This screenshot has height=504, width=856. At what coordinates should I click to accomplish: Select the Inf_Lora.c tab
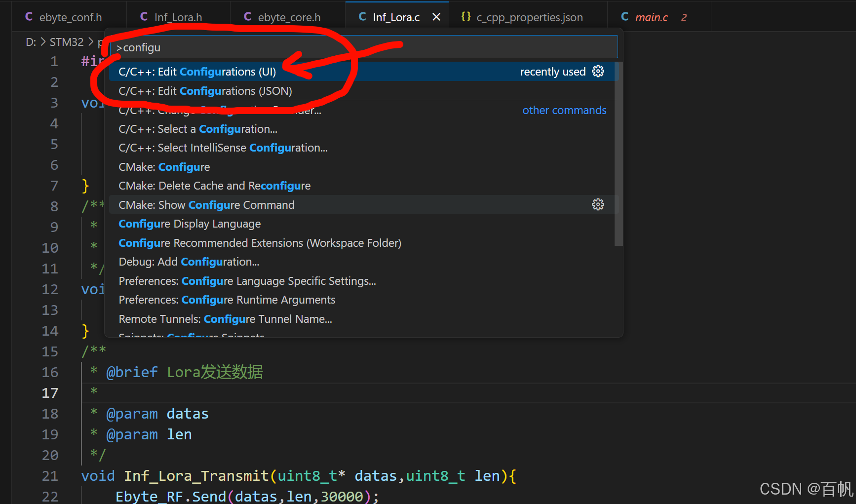pos(396,17)
